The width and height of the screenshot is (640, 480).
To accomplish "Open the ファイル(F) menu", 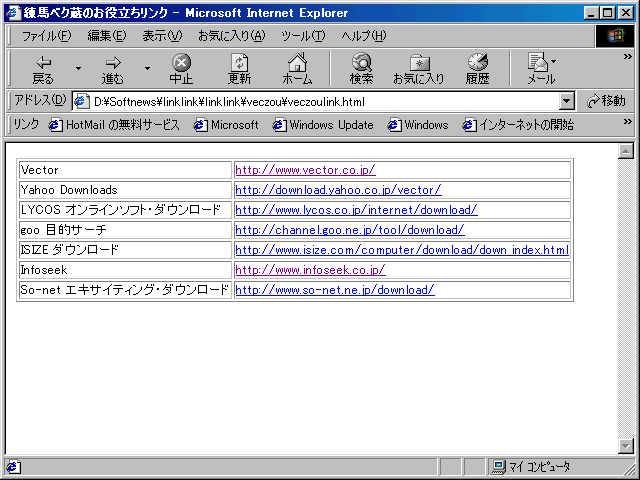I will pos(46,36).
